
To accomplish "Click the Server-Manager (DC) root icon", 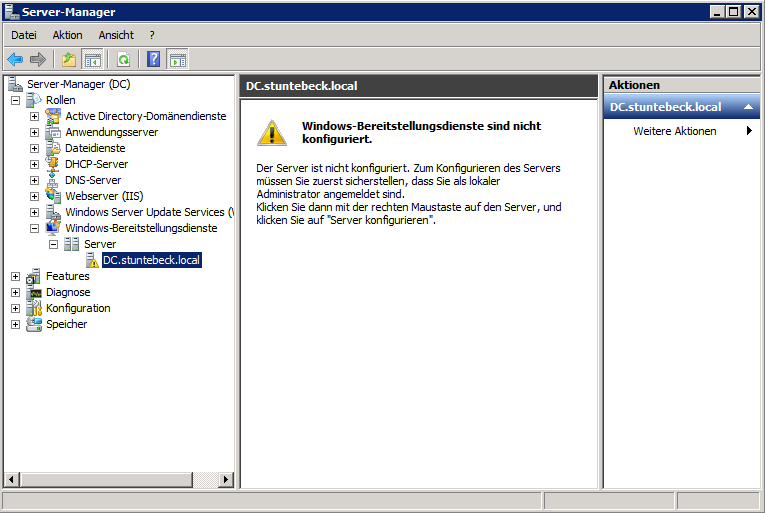I will click(x=15, y=84).
